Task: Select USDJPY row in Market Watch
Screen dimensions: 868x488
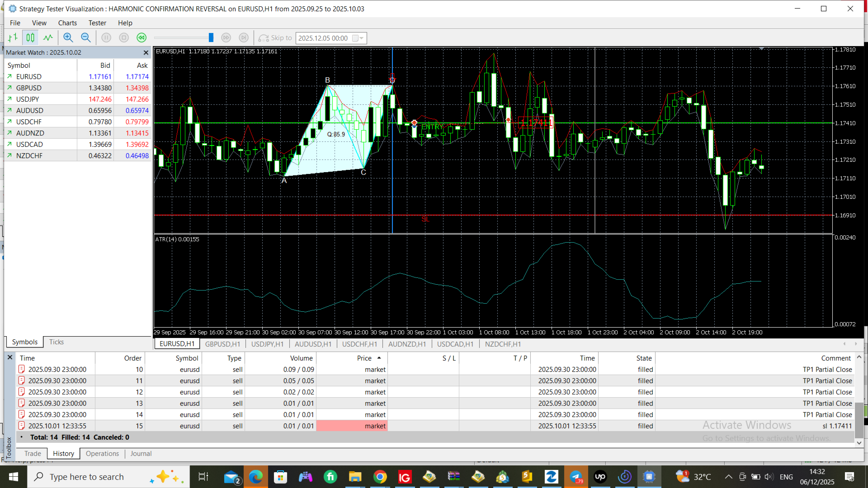Action: 28,99
